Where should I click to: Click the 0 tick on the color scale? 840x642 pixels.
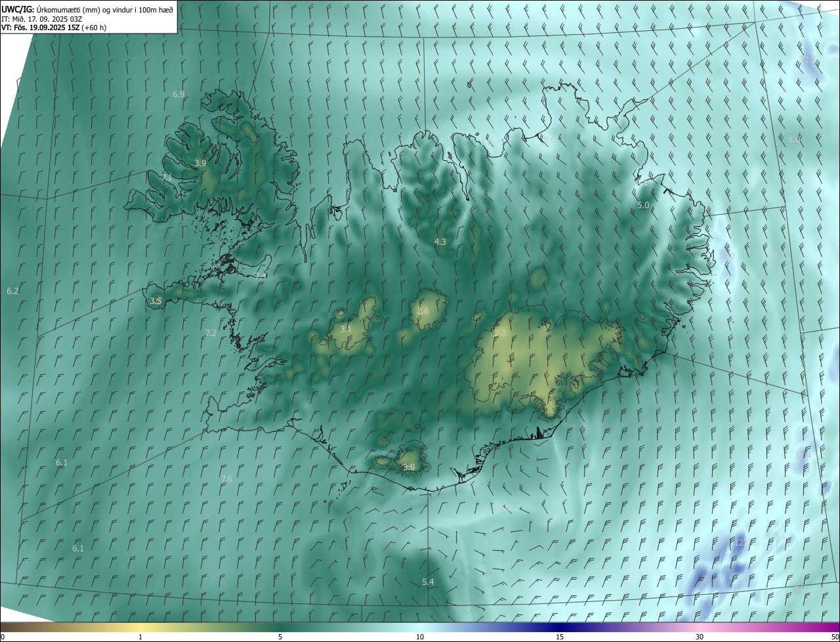coord(3,637)
